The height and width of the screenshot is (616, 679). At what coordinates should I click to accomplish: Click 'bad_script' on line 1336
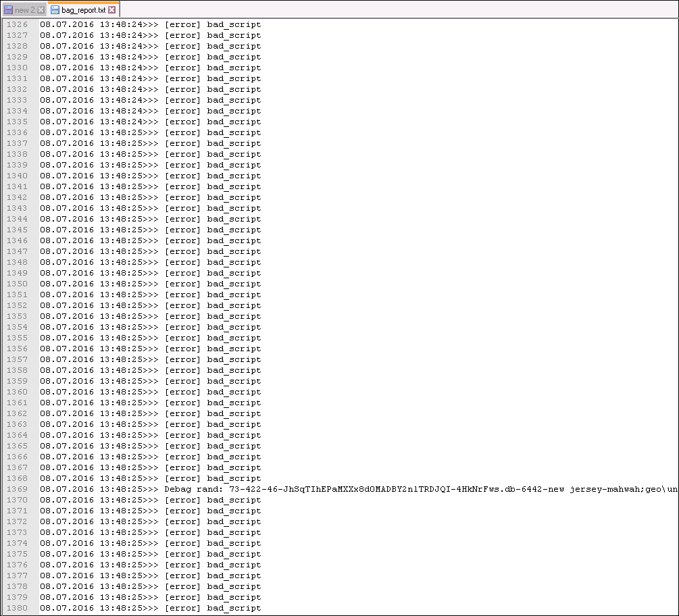234,133
